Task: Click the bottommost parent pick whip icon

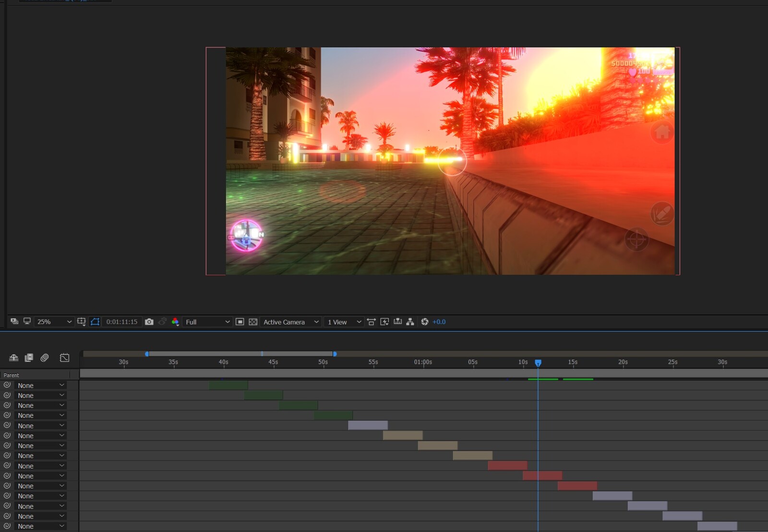Action: [7, 526]
